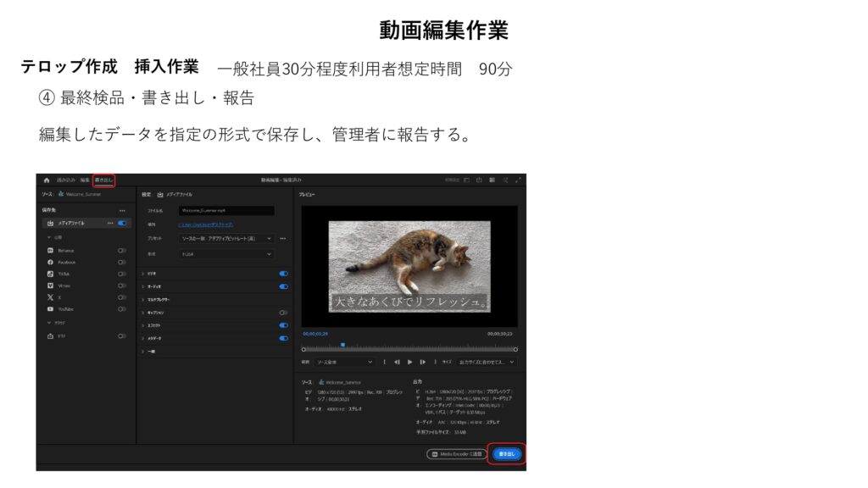Image resolution: width=868 pixels, height=488 pixels.
Task: Open the 形式 H.264 format dropdown
Action: coord(226,253)
